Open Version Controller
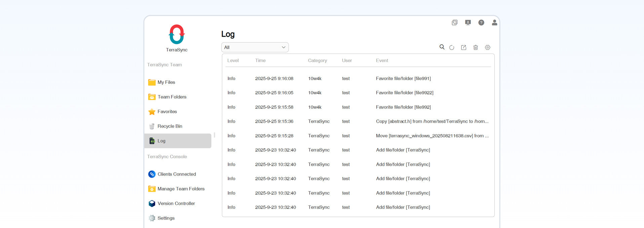644x228 pixels. [176, 203]
